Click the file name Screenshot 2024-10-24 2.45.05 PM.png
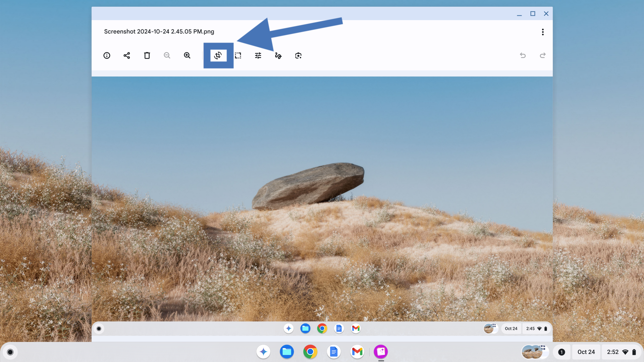This screenshot has width=644, height=362. tap(159, 32)
